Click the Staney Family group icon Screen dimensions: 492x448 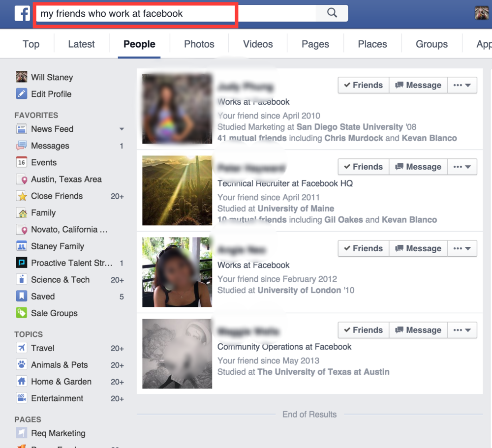click(x=22, y=246)
